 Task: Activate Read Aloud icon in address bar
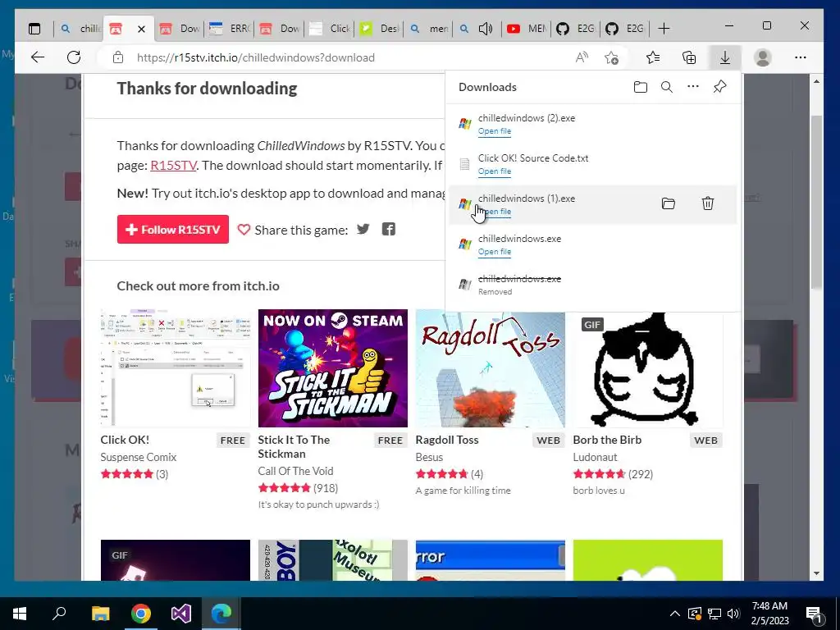click(x=582, y=57)
